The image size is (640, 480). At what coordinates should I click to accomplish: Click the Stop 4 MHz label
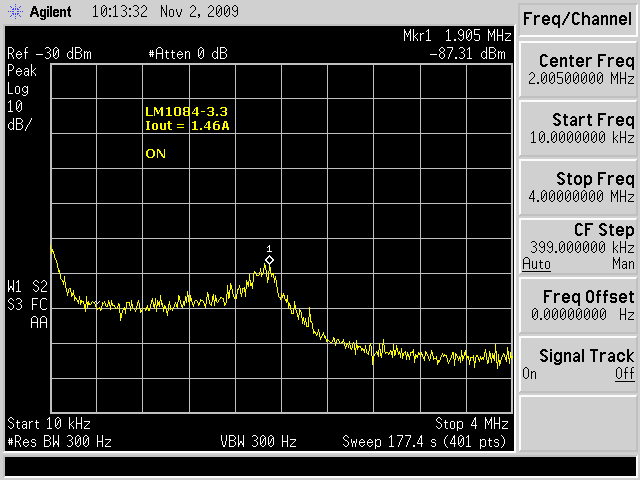(x=471, y=424)
